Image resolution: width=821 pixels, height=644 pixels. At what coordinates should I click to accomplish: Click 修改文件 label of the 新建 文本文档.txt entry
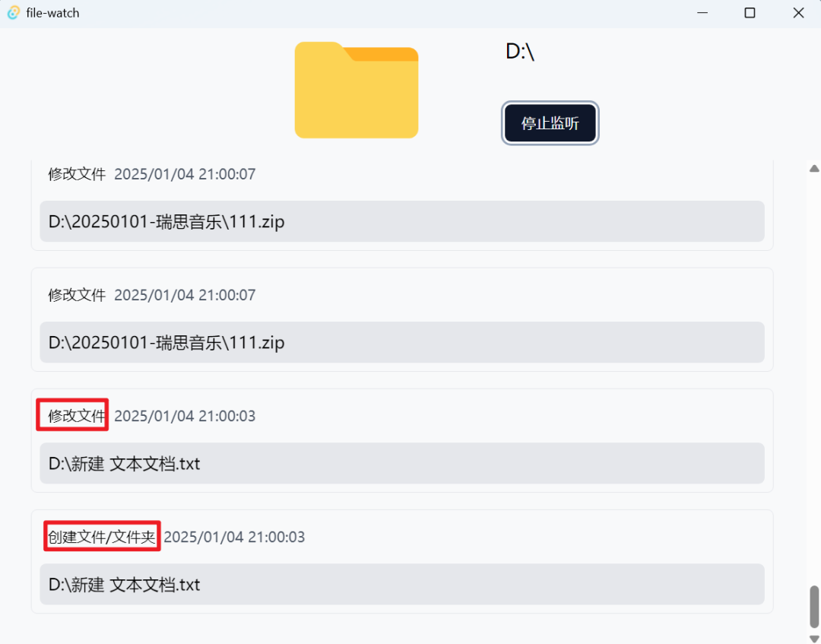click(x=77, y=416)
